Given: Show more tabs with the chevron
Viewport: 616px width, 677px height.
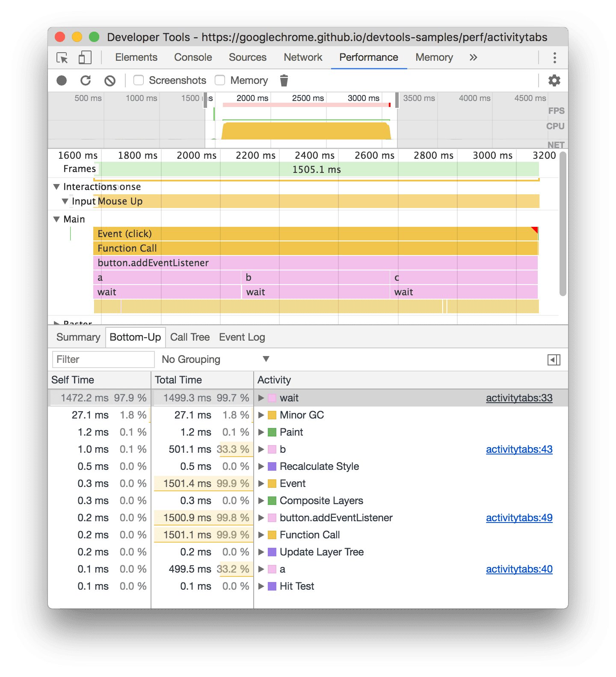Looking at the screenshot, I should (473, 58).
